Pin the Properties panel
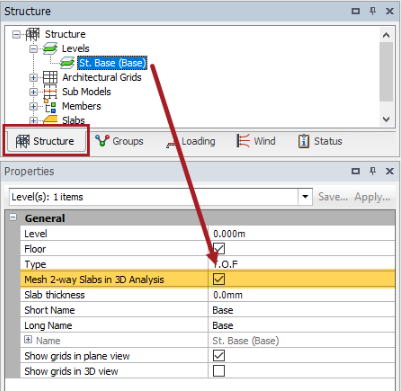 (373, 171)
